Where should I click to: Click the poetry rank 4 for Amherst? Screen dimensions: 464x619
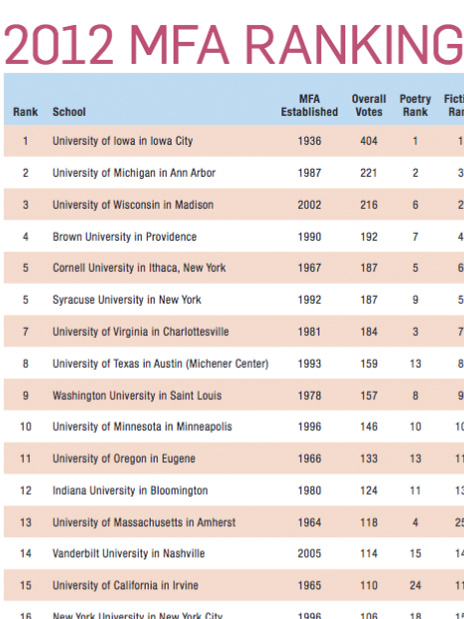(x=415, y=523)
